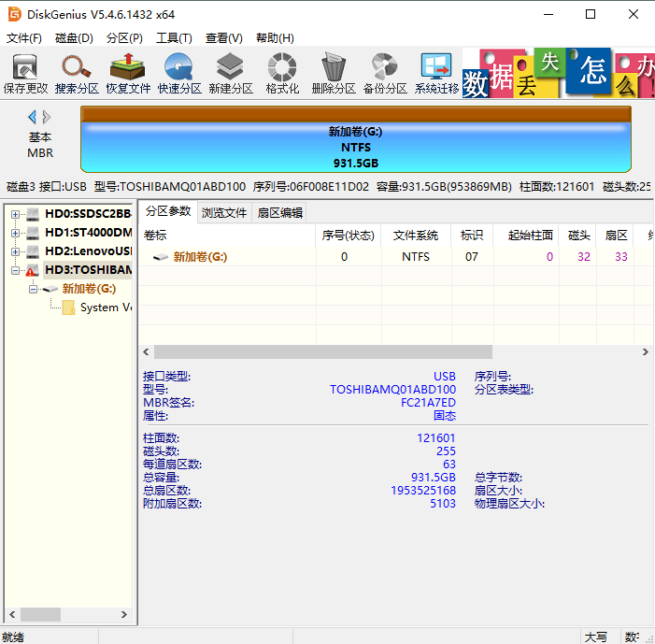655x644 pixels.
Task: Click the 序号(状态) column header
Action: click(x=348, y=236)
